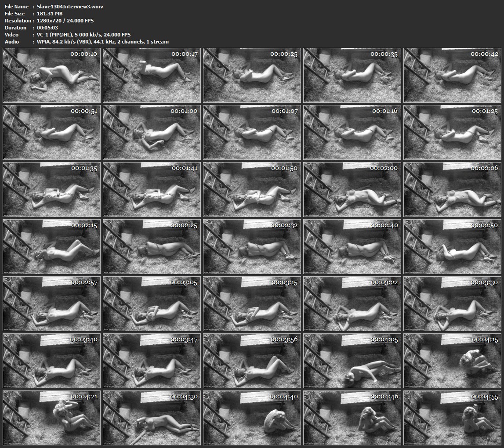Open the frame at 00:00:51
The width and height of the screenshot is (504, 448).
[x=52, y=132]
